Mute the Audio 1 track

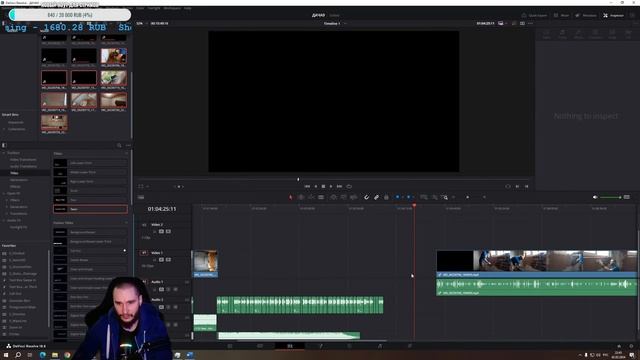click(x=175, y=289)
